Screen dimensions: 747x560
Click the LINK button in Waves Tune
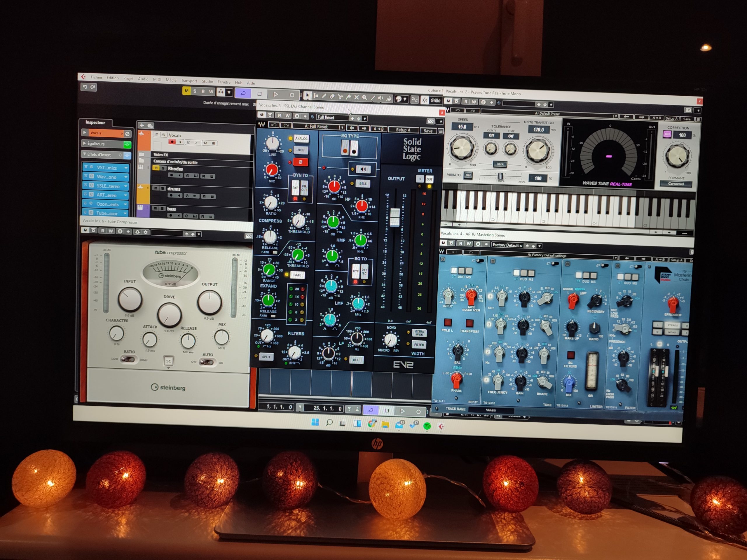tap(500, 164)
